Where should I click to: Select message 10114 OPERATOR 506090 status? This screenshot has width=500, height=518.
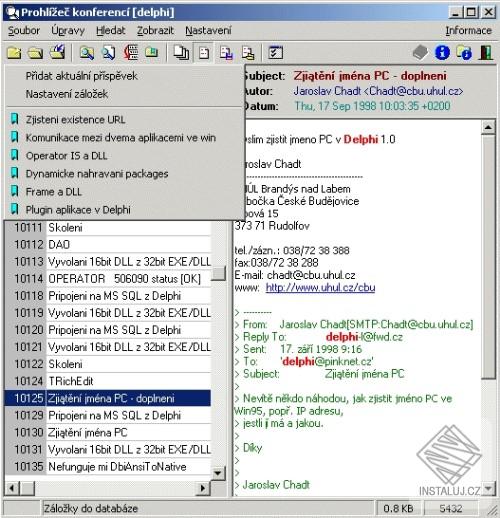pos(108,279)
